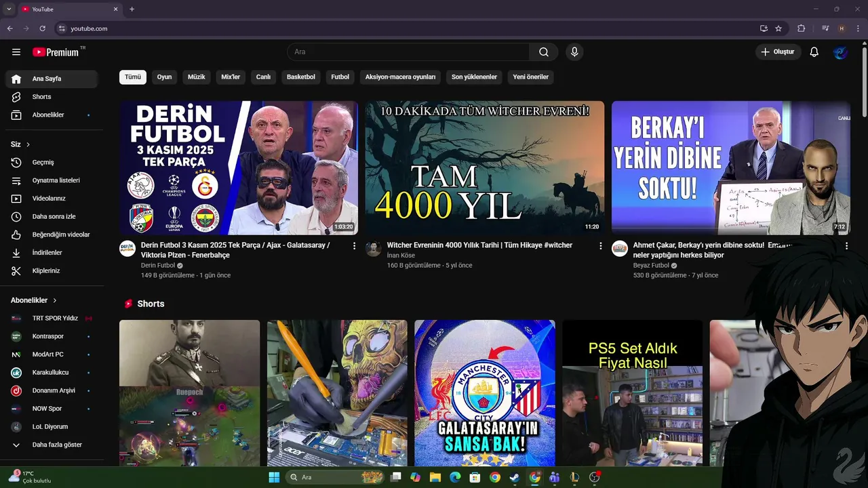This screenshot has width=868, height=488.
Task: Open File Explorer from the taskbar
Action: click(x=435, y=477)
